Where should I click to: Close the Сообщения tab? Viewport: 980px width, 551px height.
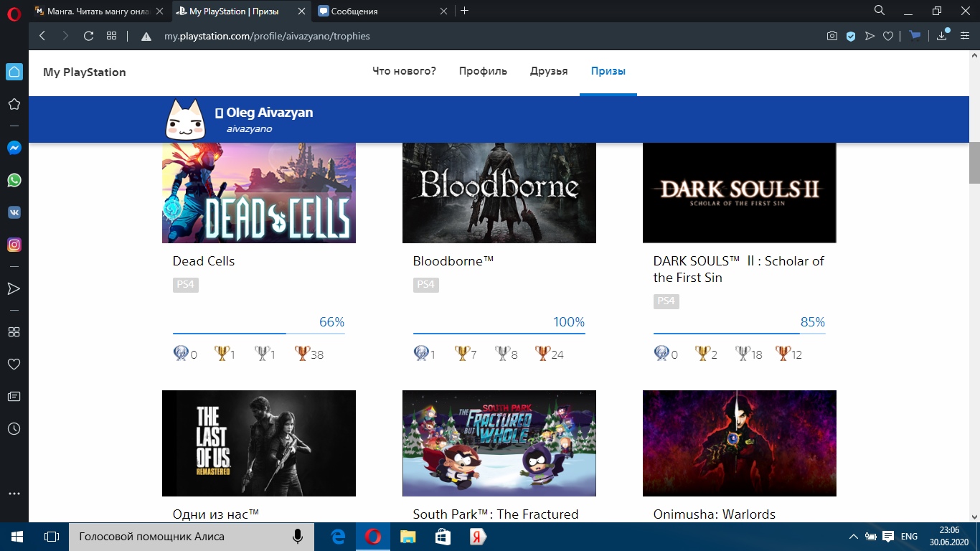point(444,11)
